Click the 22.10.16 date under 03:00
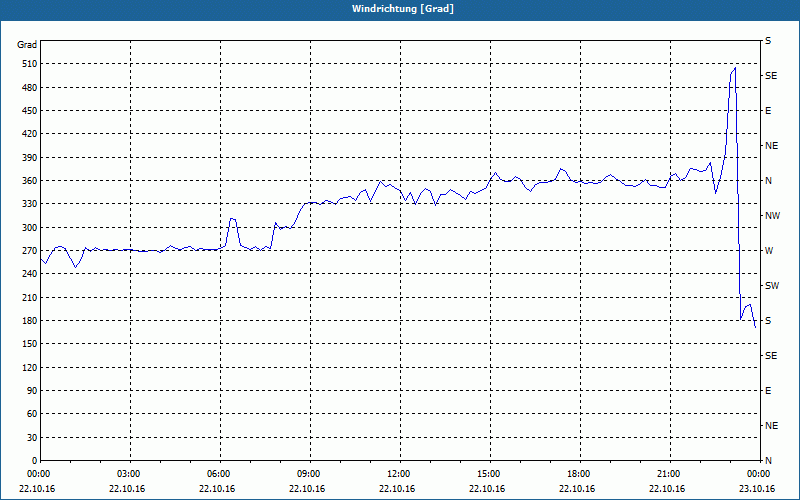This screenshot has height=500, width=800. (x=127, y=489)
